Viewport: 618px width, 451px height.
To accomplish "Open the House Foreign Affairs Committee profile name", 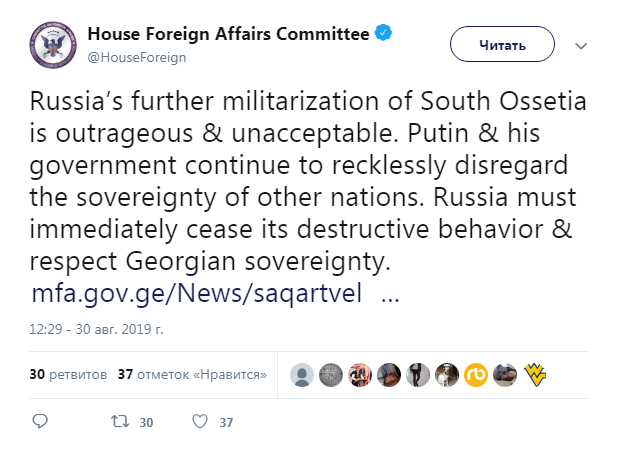I will 228,35.
